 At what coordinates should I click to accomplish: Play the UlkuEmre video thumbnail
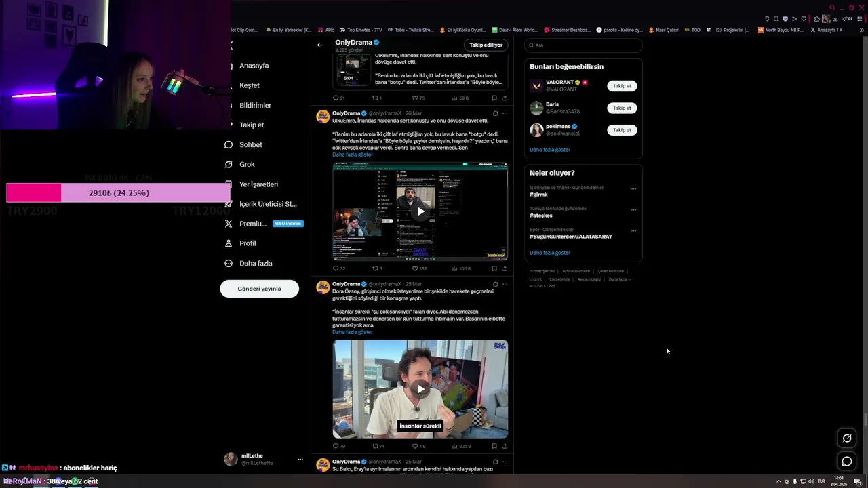pos(420,211)
